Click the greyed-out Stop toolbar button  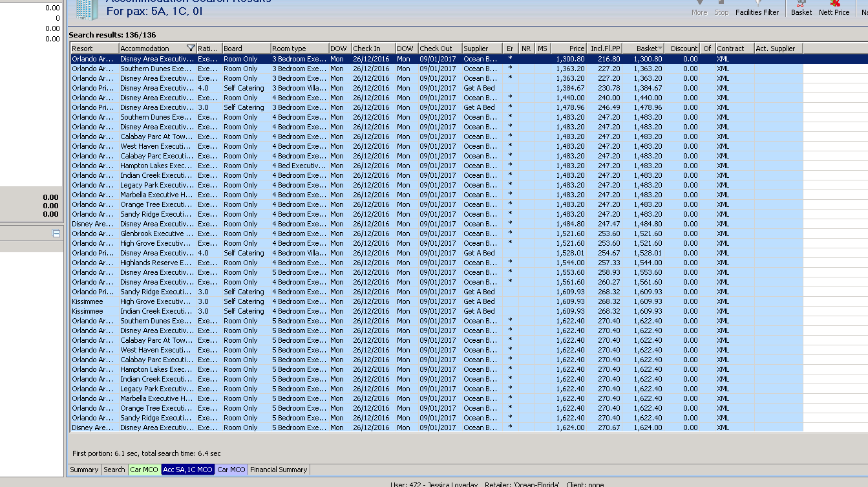[x=721, y=8]
